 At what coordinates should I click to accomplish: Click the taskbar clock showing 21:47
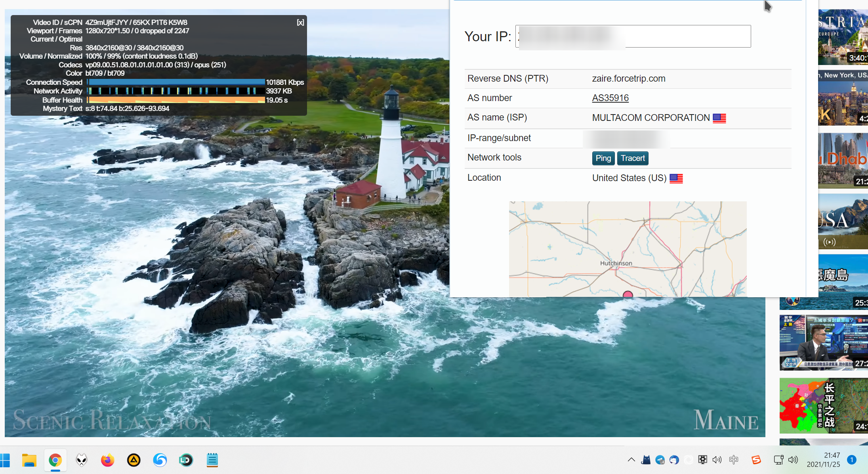tap(823, 460)
